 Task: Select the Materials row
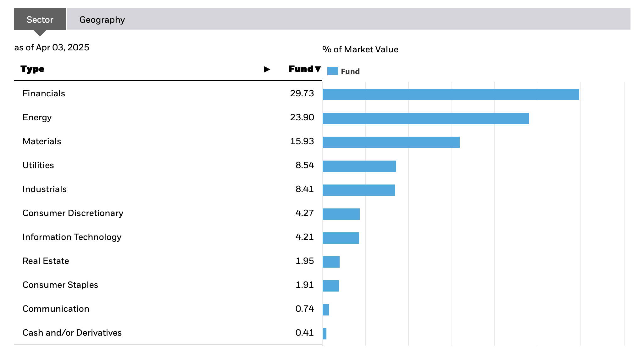(x=42, y=141)
